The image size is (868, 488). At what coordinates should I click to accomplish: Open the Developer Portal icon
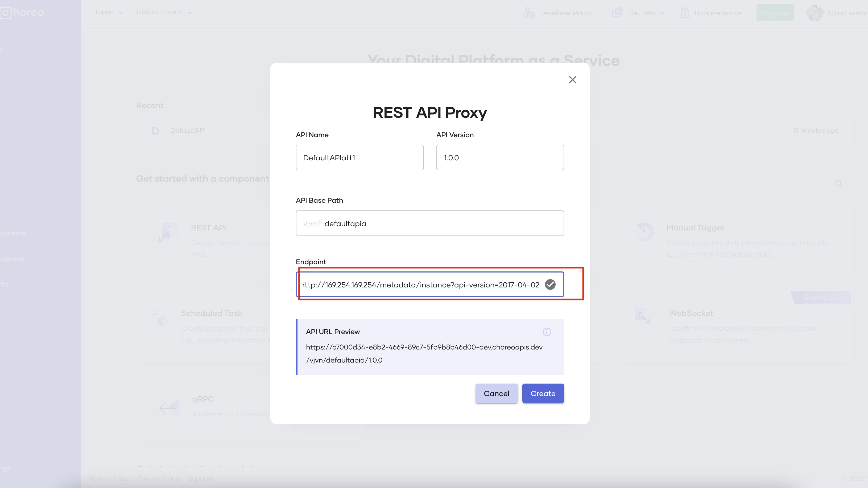click(x=529, y=13)
